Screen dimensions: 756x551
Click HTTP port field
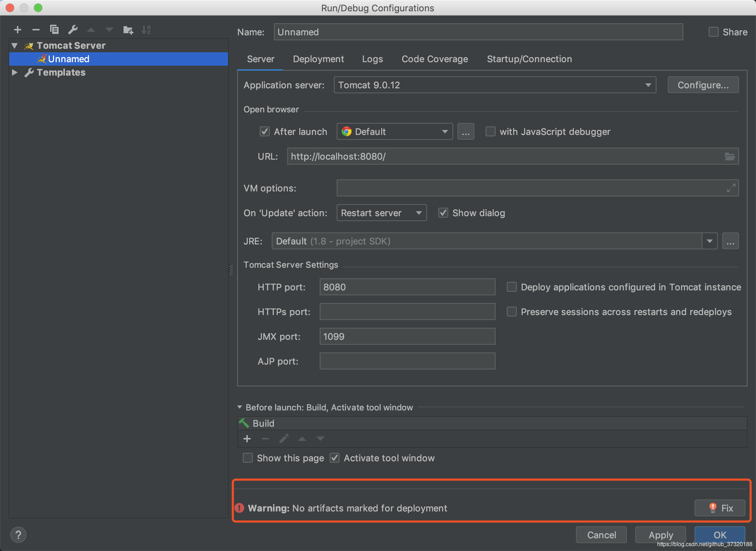[x=407, y=287]
